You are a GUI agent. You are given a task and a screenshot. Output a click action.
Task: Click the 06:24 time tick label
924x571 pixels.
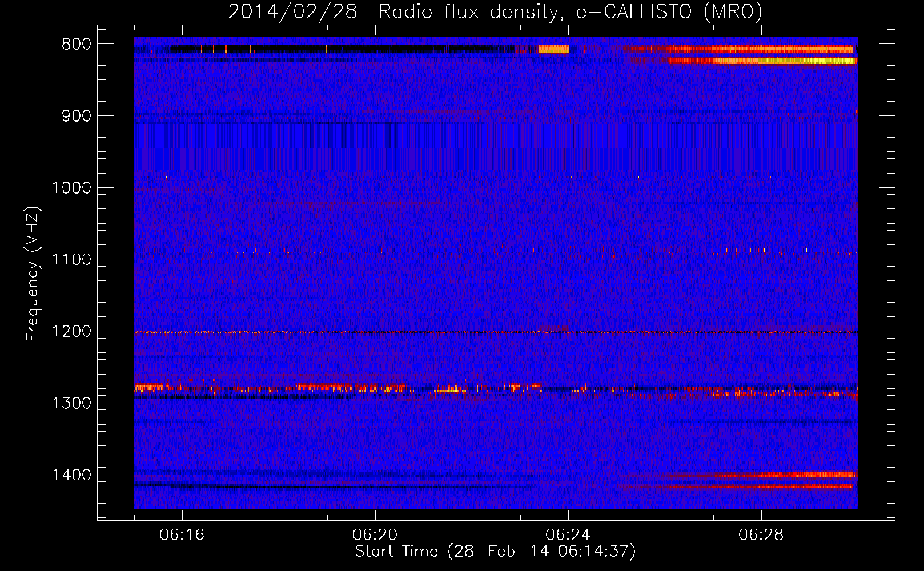click(568, 535)
